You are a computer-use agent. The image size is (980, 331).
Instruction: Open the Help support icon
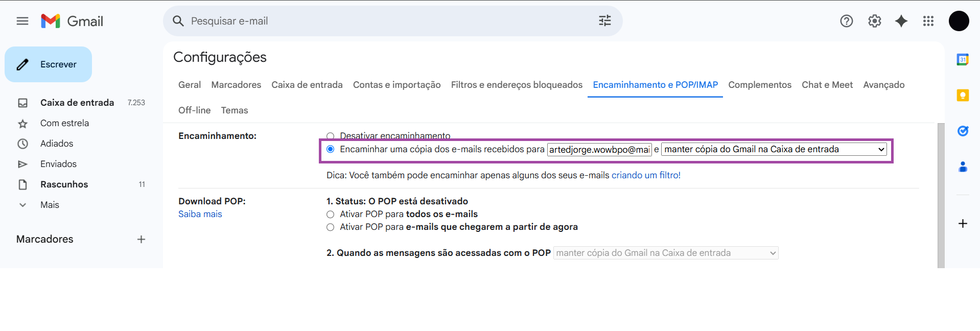(x=846, y=21)
